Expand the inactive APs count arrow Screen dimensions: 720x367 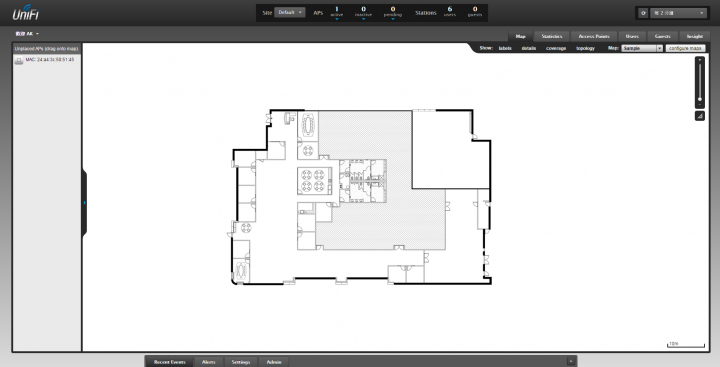(363, 19)
